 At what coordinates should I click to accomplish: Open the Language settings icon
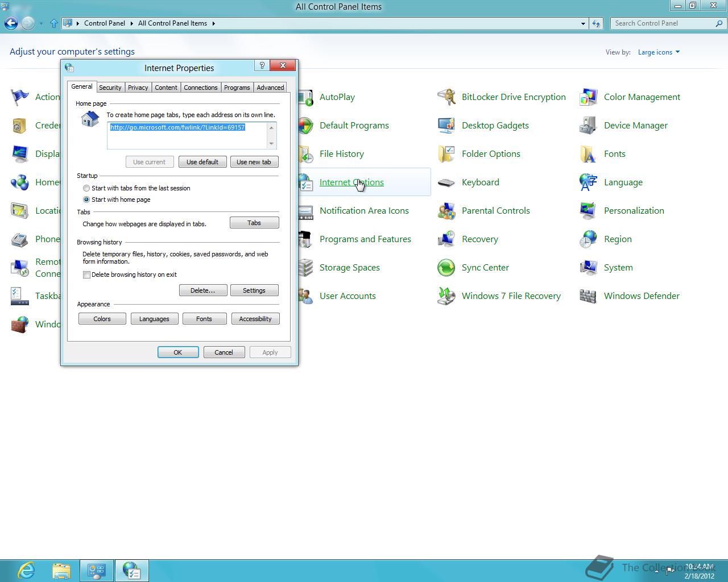tap(589, 182)
